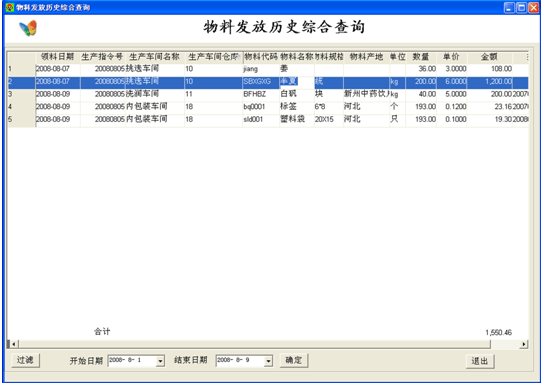
Task: Click the 单价 column header
Action: (452, 57)
